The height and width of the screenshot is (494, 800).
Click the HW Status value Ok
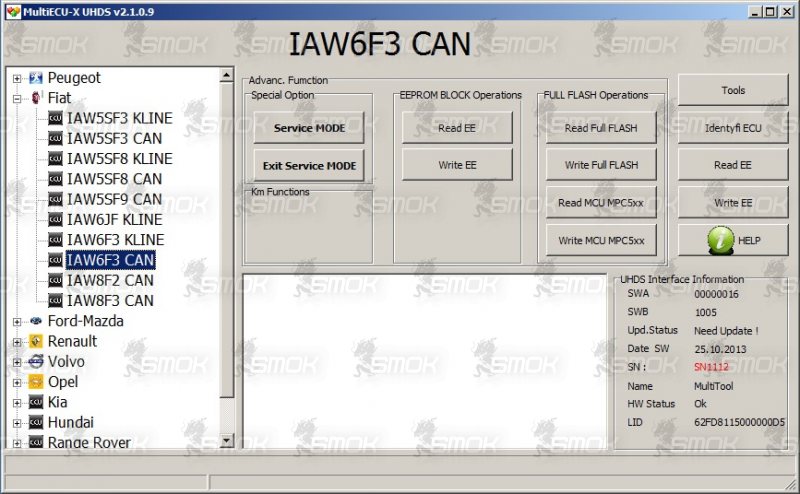point(700,404)
